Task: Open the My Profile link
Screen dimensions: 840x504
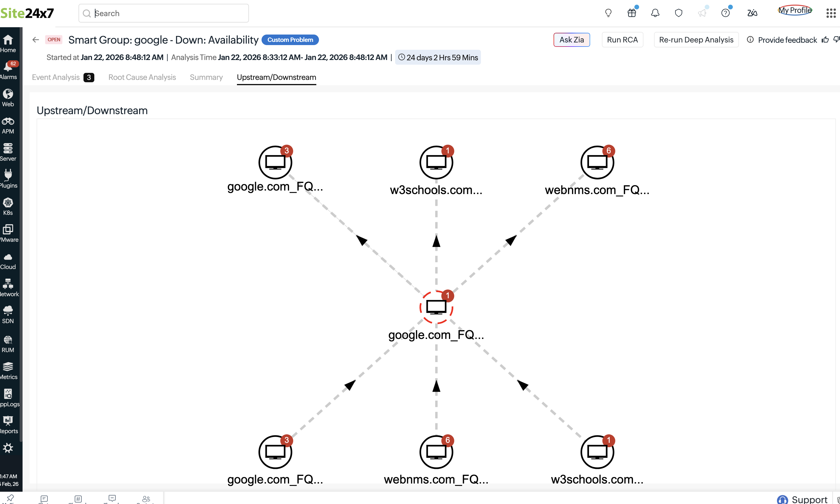Action: [795, 11]
